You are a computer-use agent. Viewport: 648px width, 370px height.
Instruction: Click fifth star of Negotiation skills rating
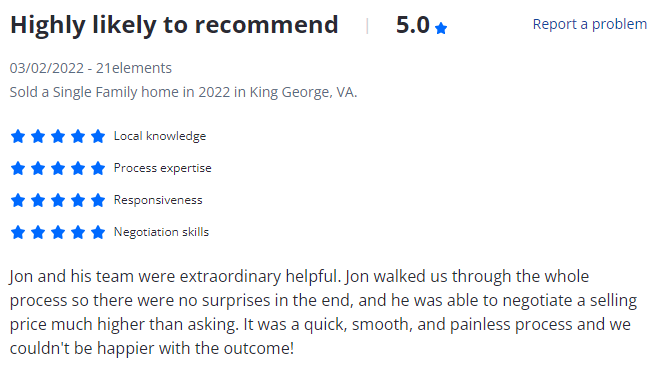[x=98, y=232]
